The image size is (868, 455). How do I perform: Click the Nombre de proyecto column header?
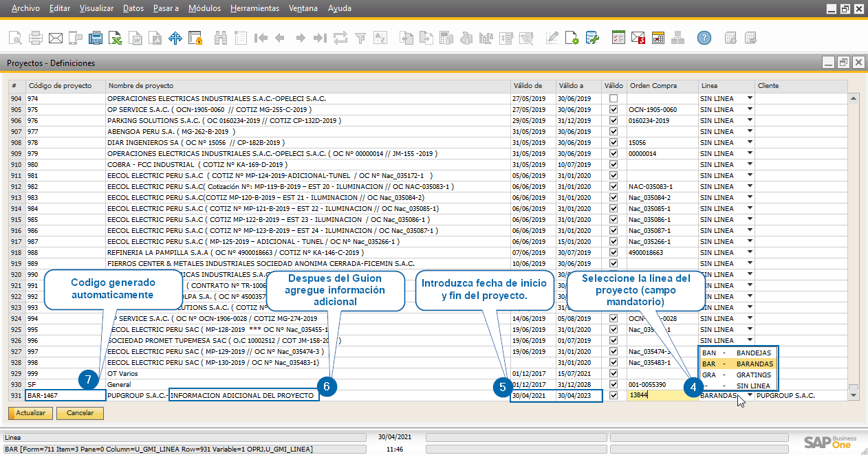pyautogui.click(x=307, y=86)
